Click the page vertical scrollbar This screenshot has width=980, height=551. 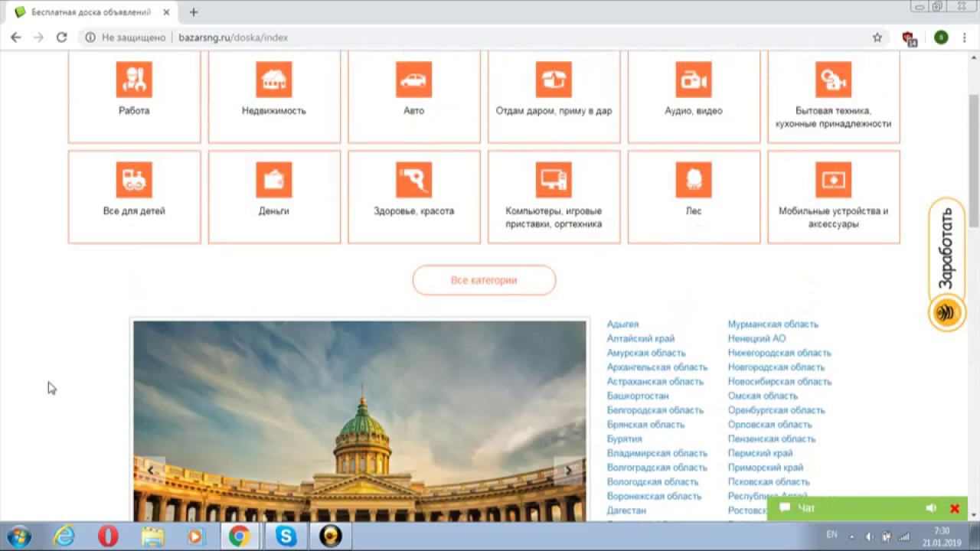pos(973,153)
